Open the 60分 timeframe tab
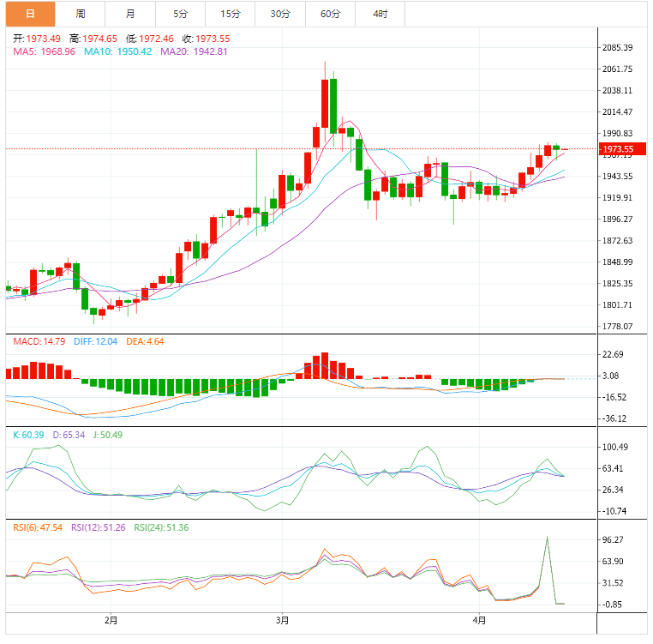 [x=330, y=14]
